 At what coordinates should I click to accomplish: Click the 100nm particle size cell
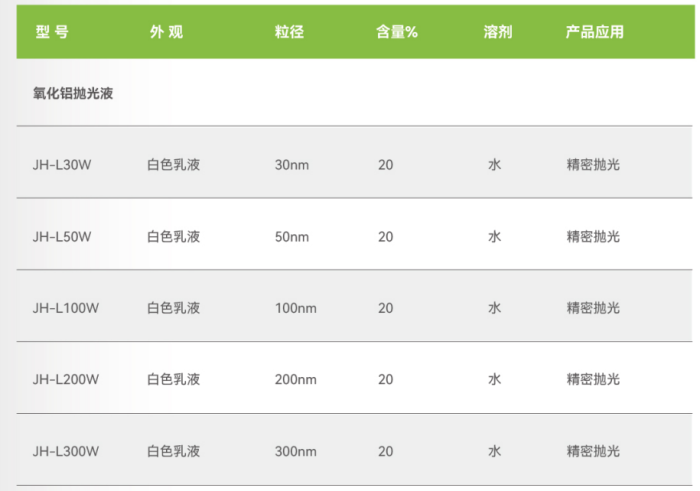coord(295,308)
